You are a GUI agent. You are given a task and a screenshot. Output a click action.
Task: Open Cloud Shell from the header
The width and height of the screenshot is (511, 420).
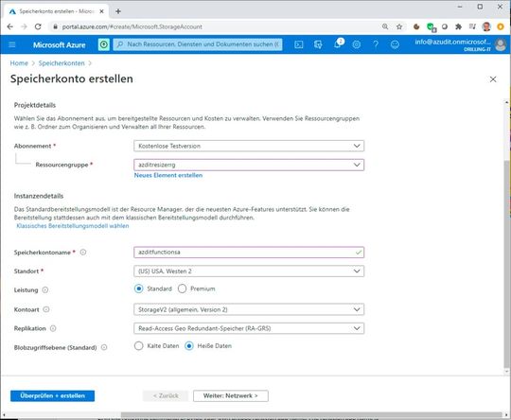(299, 44)
